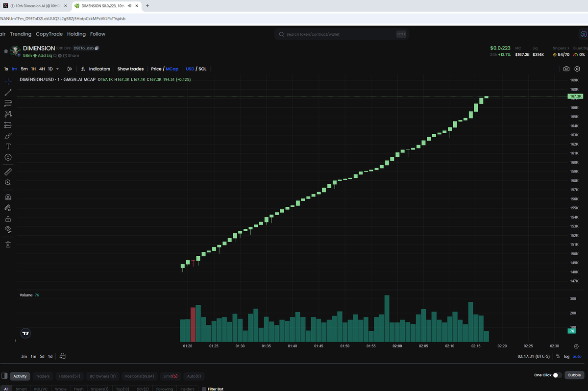Open the Trending menu
588x391 pixels.
click(21, 34)
